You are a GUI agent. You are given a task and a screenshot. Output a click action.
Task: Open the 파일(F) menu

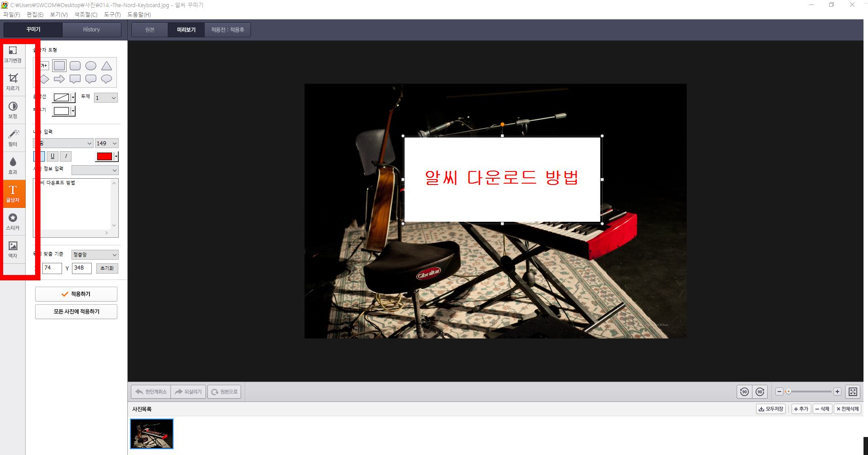point(11,14)
